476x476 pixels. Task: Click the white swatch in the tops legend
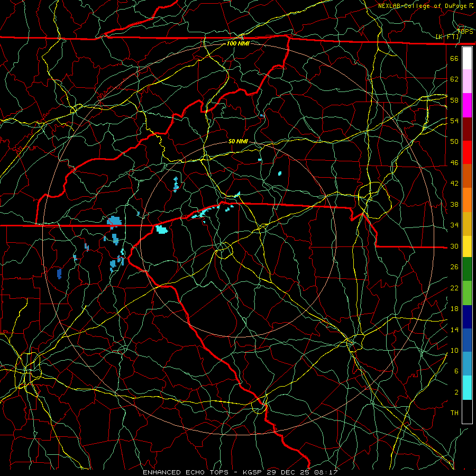(467, 58)
